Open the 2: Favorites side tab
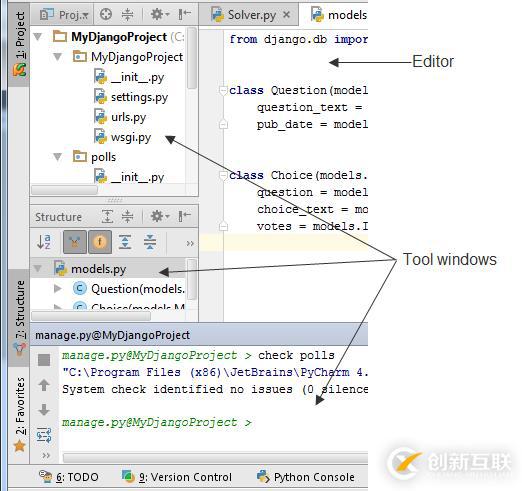Screen dimensions: 522x491 tap(20, 414)
